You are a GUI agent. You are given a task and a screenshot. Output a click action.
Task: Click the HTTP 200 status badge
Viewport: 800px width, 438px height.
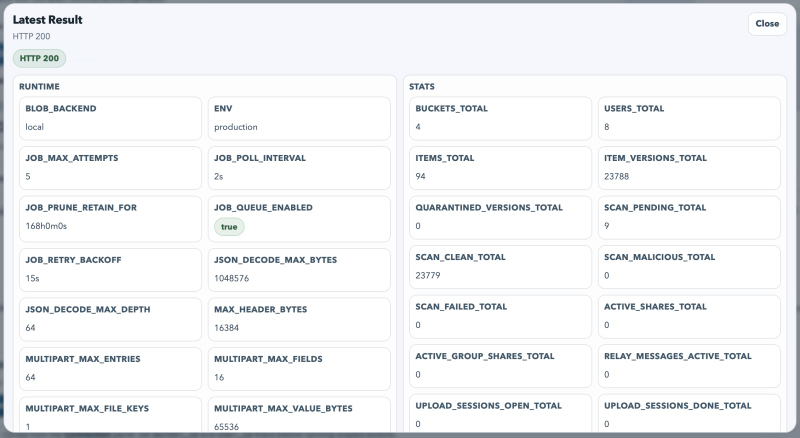(x=39, y=58)
